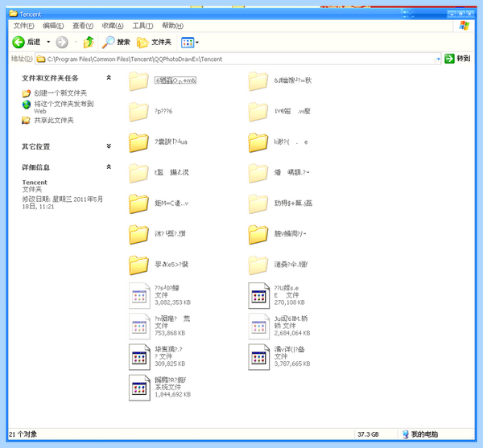Select the folder whose name ends with .?-
This screenshot has width=483, height=448.
pos(279,172)
